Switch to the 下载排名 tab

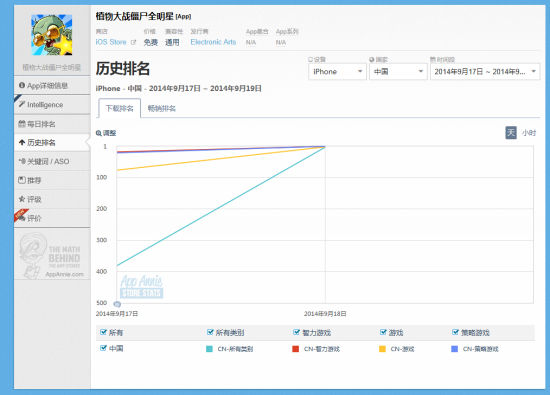pos(120,108)
